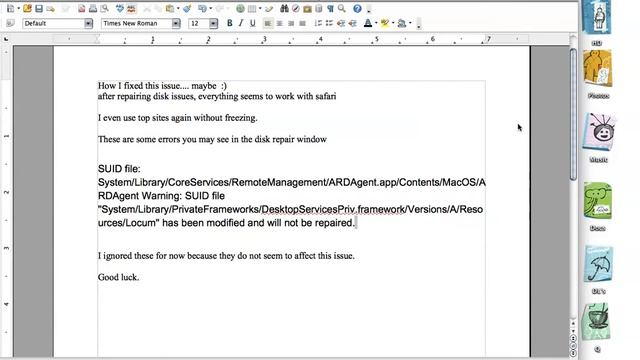This screenshot has height=360, width=640.
Task: Open the HD desktop icon
Action: (x=598, y=18)
